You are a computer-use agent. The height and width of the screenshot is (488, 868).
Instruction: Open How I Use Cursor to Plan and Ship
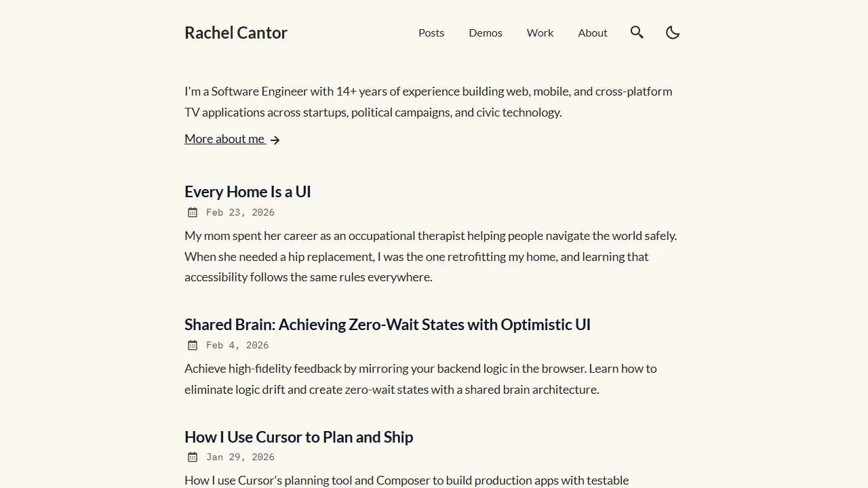pos(299,437)
